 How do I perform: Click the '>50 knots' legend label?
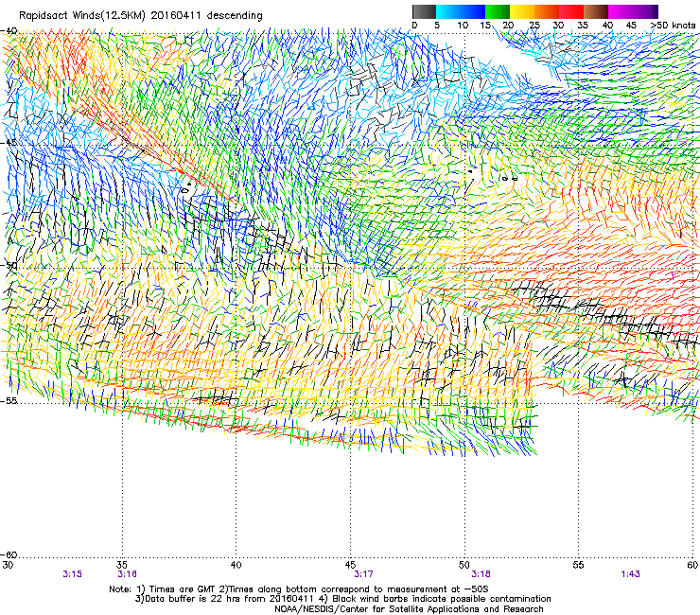pyautogui.click(x=673, y=26)
